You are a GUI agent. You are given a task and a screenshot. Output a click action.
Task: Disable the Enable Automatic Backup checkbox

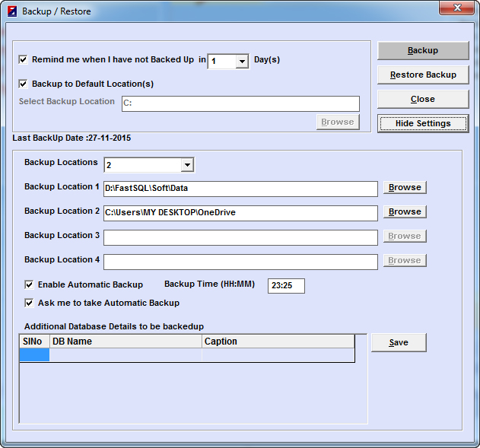click(30, 284)
